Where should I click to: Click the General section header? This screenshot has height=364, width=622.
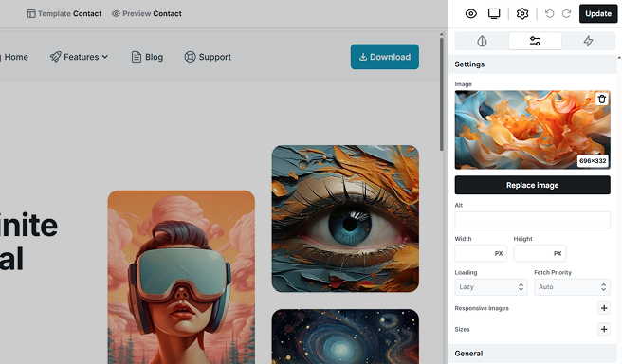533,354
